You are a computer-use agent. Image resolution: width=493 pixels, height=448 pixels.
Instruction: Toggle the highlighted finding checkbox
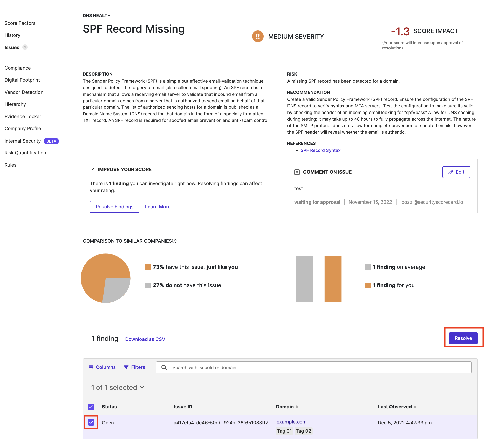[91, 422]
